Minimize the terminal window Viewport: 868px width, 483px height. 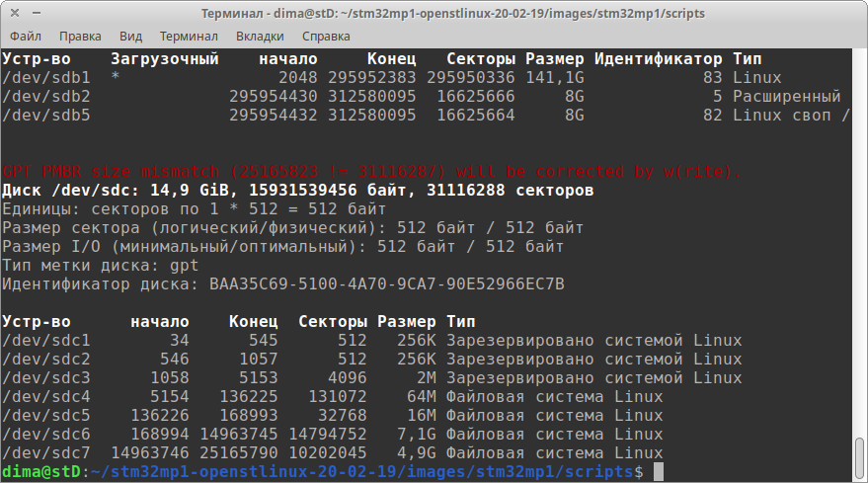tap(37, 13)
